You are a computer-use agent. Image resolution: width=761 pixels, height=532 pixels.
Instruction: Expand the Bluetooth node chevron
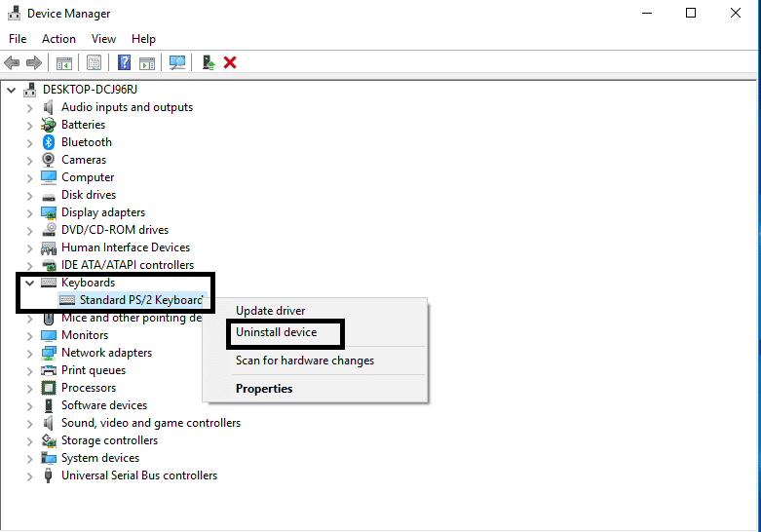(x=29, y=142)
